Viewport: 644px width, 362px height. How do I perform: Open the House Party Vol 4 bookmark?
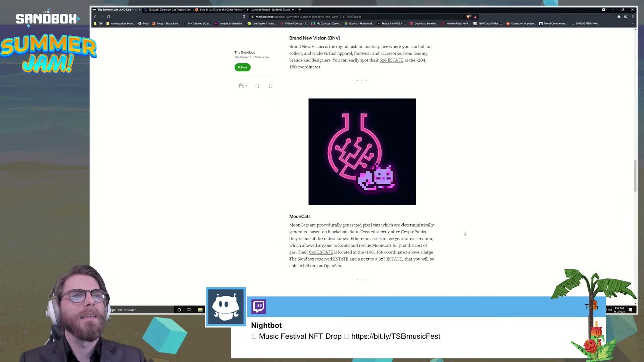point(390,24)
